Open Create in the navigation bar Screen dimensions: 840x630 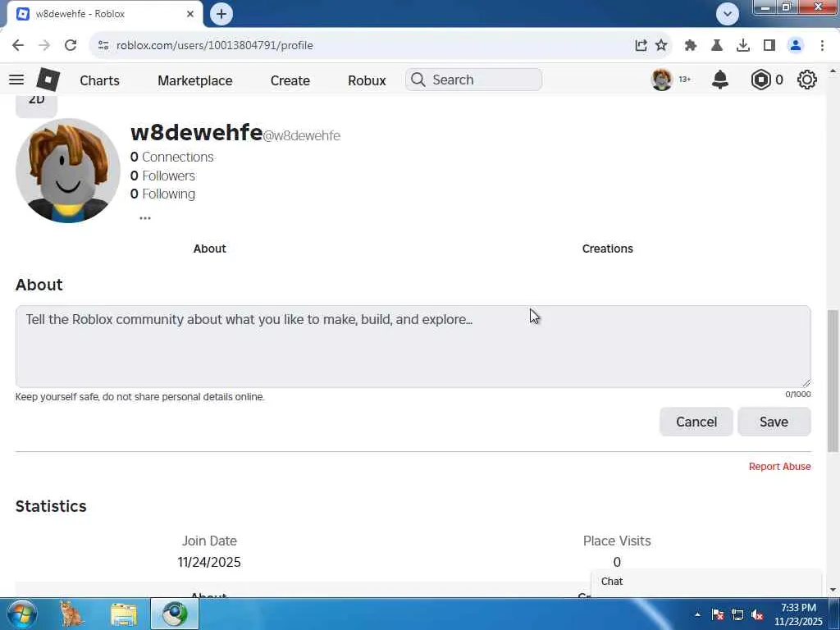[x=290, y=80]
